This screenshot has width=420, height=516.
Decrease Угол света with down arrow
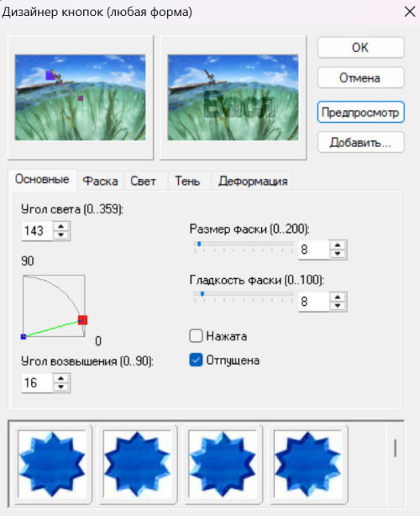(x=60, y=235)
